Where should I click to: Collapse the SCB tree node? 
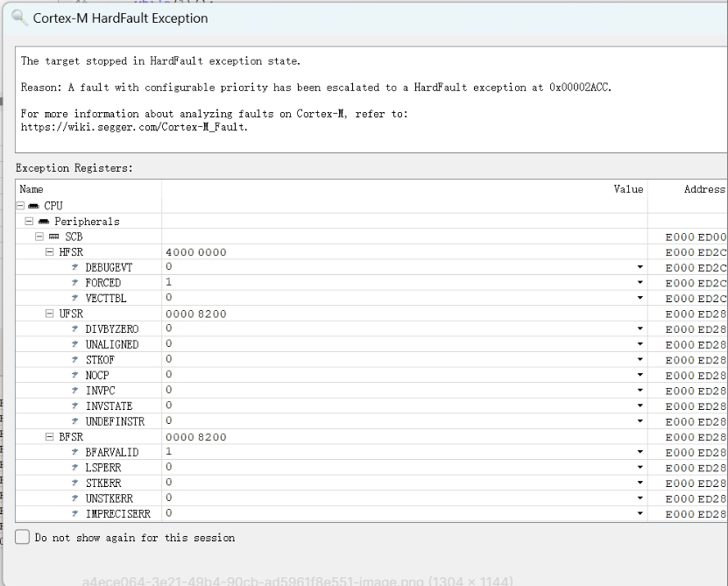tap(39, 237)
